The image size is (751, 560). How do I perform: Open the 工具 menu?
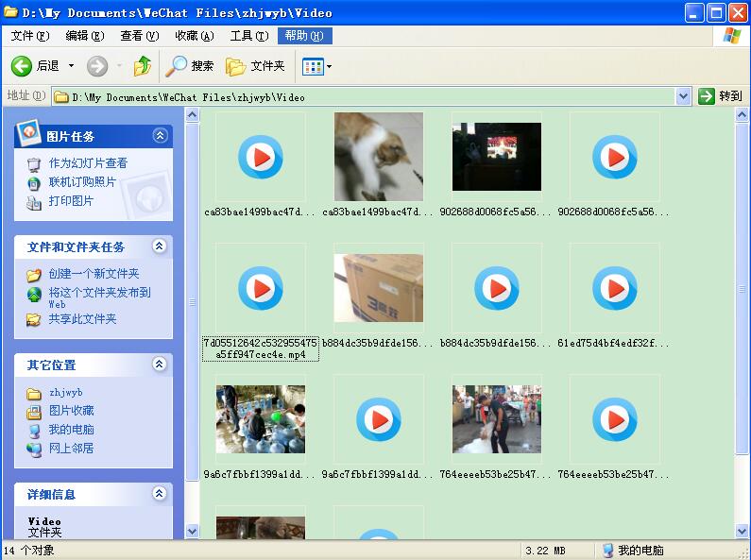tap(247, 36)
